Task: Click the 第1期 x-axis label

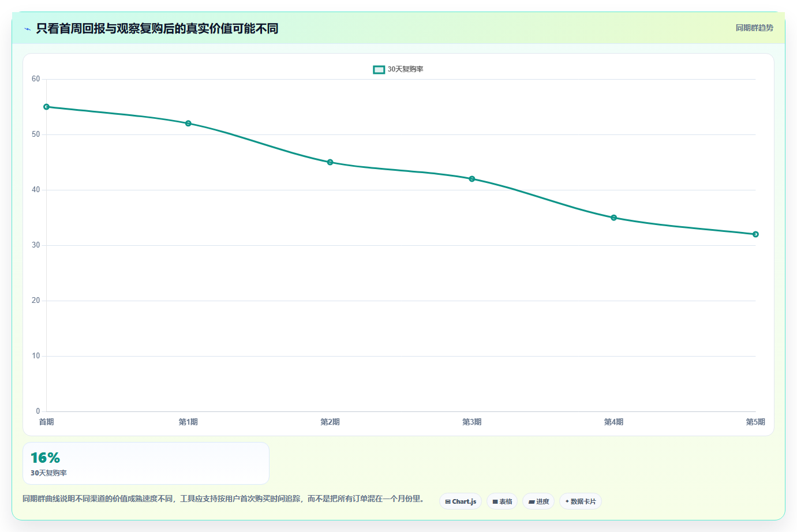Action: tap(188, 422)
